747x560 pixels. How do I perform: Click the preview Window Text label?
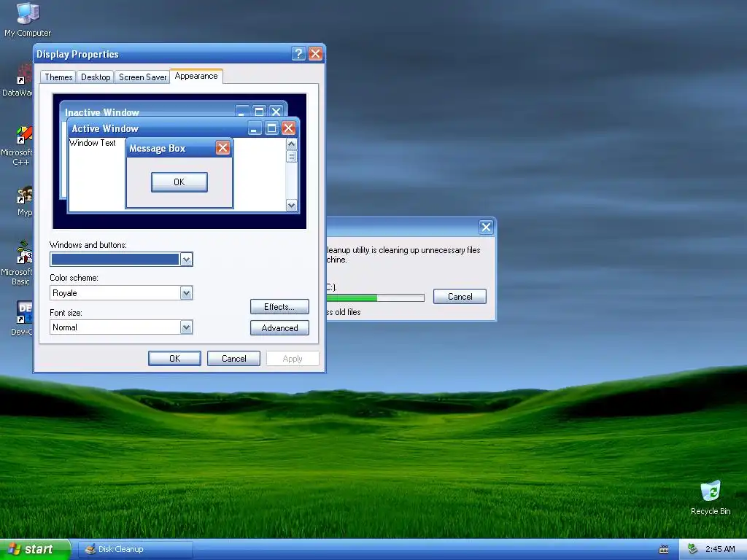pos(93,143)
